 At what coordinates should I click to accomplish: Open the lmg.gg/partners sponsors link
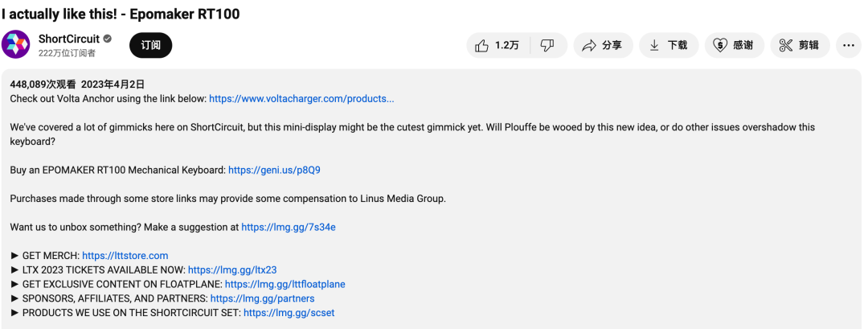262,298
